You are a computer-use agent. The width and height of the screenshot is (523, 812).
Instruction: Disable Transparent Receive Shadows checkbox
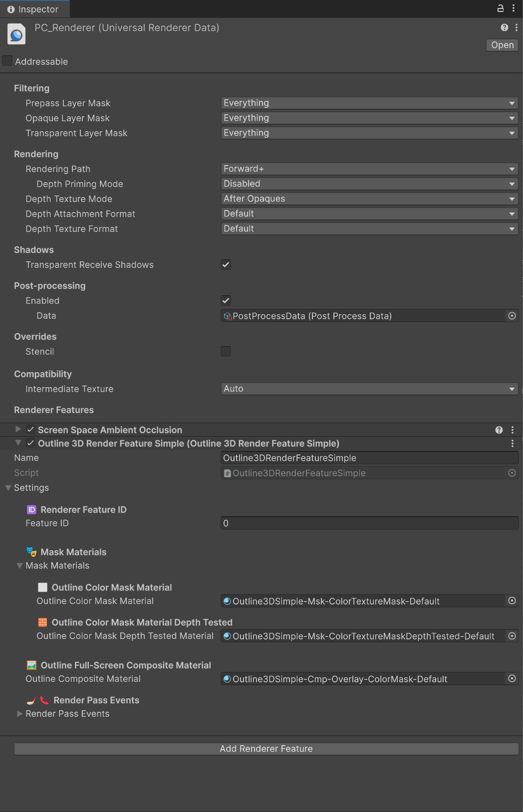(x=226, y=265)
